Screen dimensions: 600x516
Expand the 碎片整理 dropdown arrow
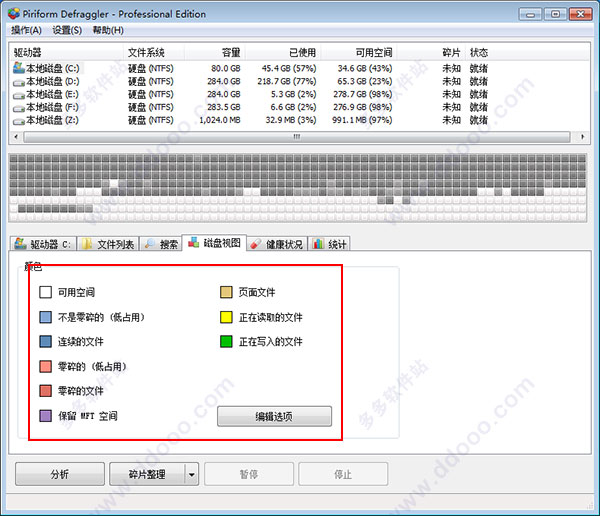(192, 474)
